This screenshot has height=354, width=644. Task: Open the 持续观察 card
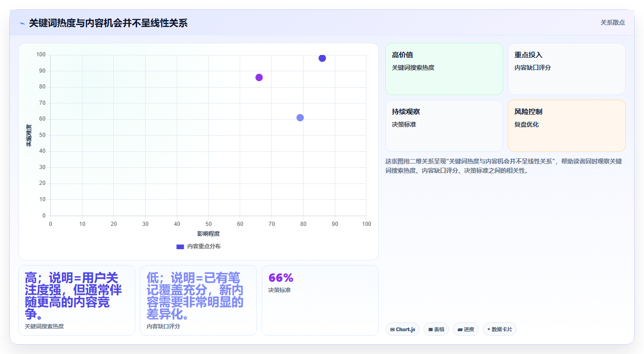coord(444,126)
